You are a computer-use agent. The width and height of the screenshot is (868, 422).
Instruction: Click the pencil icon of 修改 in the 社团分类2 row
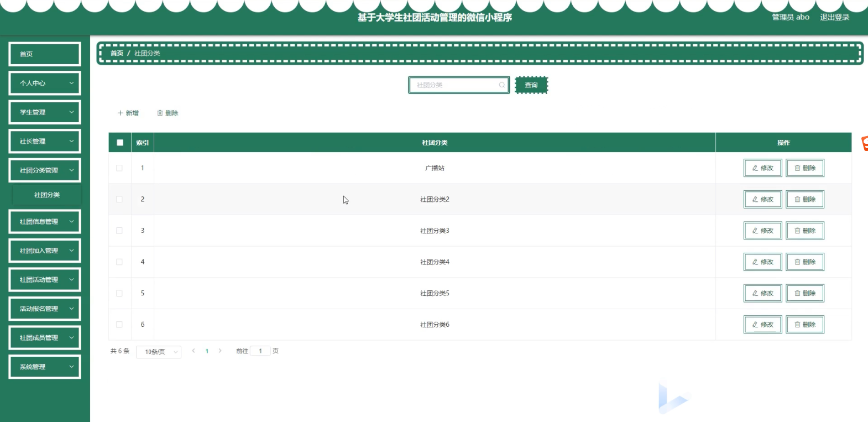coord(755,199)
